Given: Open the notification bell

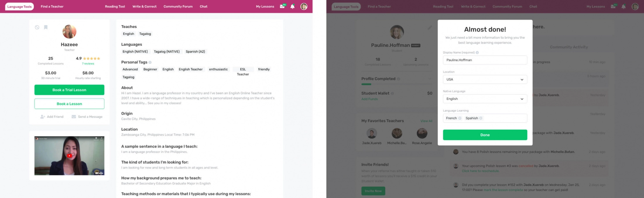Looking at the screenshot, I should (292, 6).
